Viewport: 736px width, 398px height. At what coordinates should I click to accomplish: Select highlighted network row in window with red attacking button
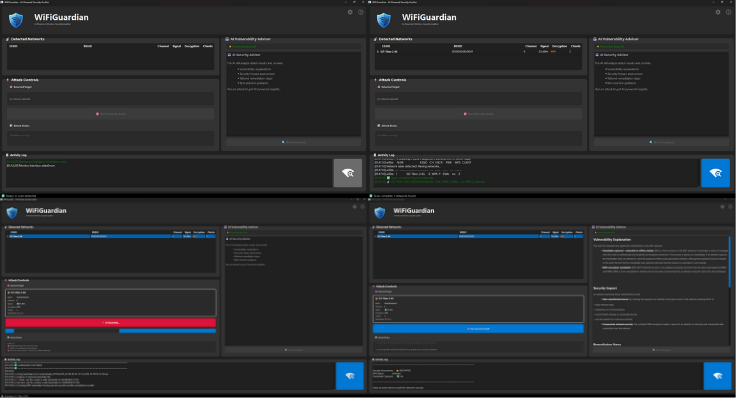pos(111,236)
